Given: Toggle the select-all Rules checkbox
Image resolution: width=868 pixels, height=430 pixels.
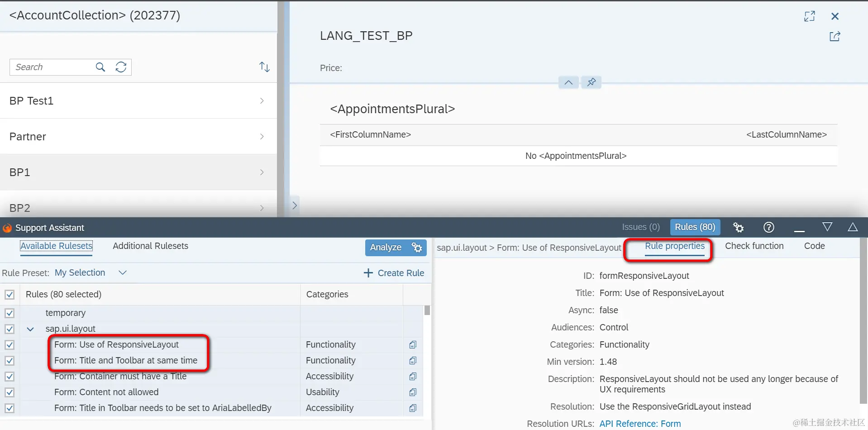Looking at the screenshot, I should 10,295.
